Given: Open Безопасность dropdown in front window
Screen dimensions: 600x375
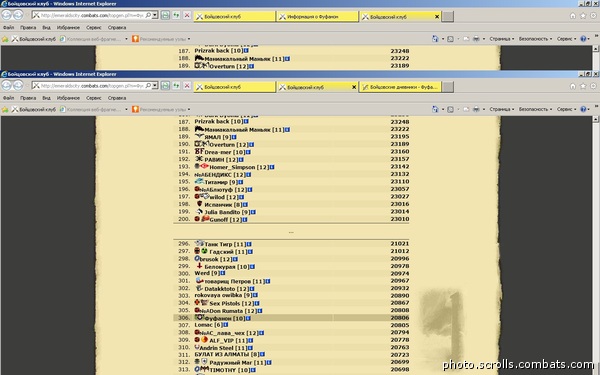Looking at the screenshot, I should (535, 109).
